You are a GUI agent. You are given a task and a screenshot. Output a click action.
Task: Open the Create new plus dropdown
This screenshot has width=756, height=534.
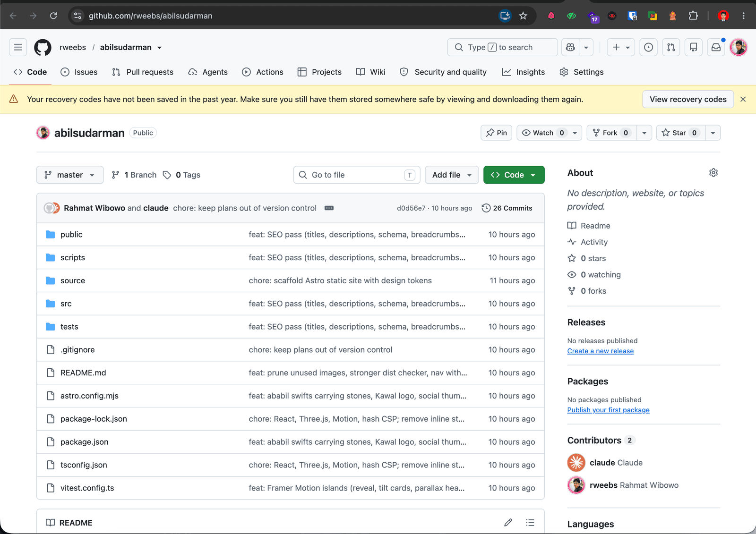click(x=621, y=47)
